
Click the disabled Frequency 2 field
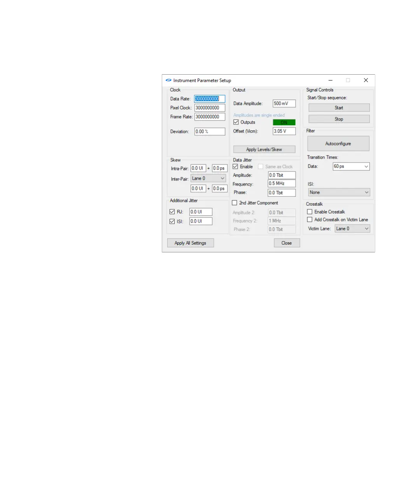pos(282,221)
